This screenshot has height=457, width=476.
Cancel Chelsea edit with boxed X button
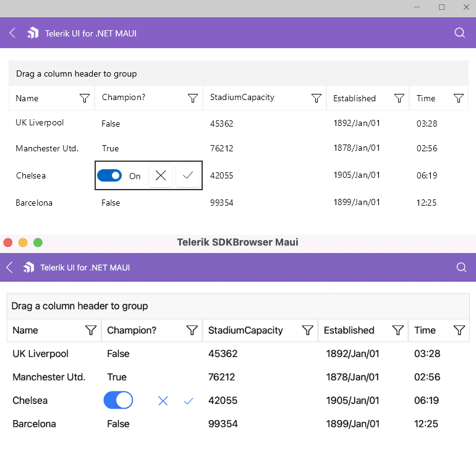point(161,175)
